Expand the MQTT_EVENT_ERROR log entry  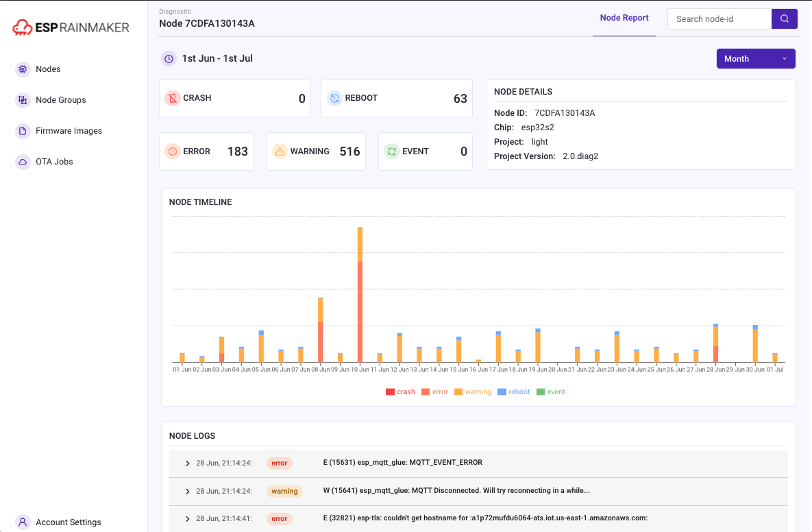(x=186, y=463)
